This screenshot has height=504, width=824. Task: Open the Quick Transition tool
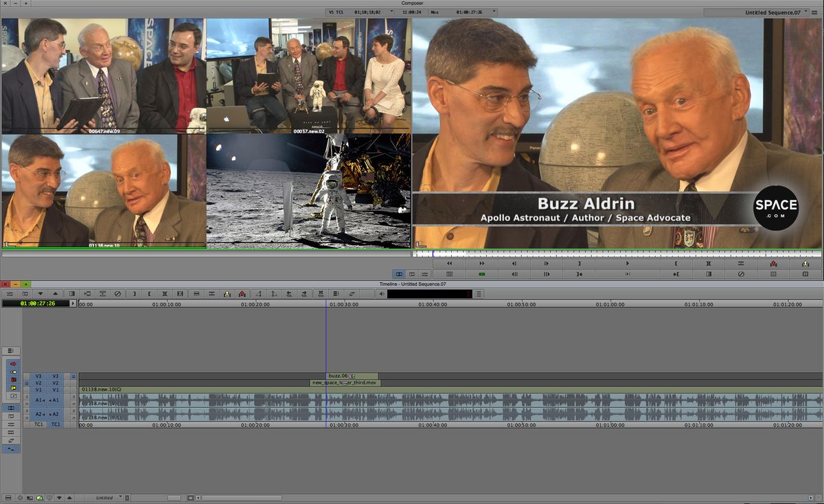[102, 294]
